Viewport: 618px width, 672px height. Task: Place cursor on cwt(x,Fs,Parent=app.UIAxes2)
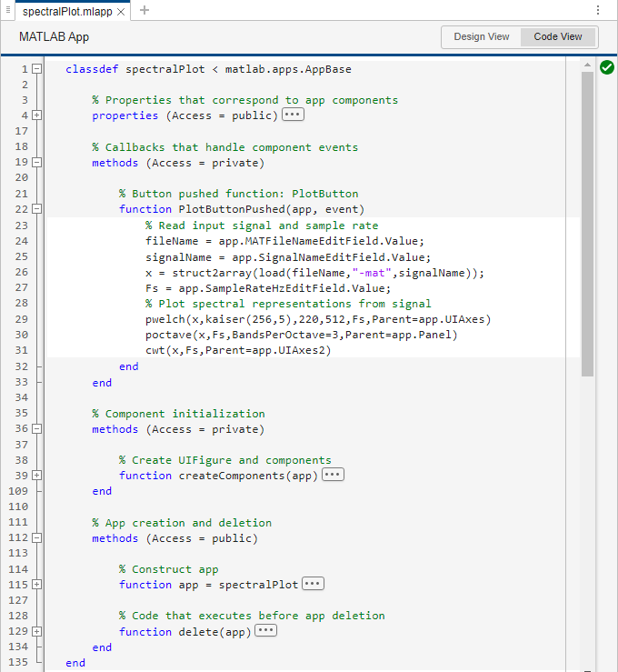point(238,350)
